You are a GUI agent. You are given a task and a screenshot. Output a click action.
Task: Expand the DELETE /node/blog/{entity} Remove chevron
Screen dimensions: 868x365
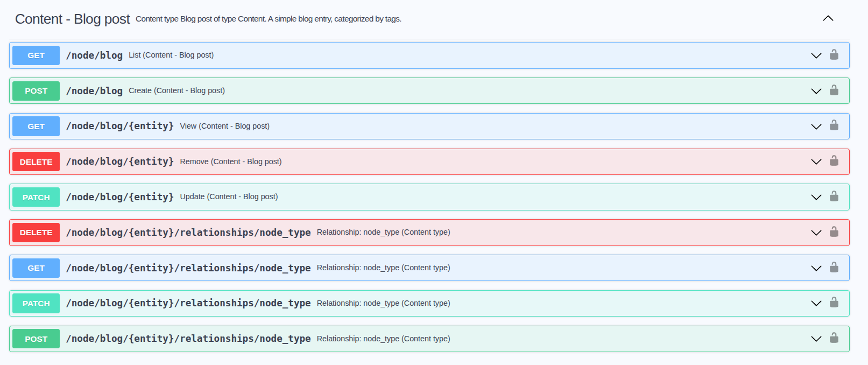[816, 162]
